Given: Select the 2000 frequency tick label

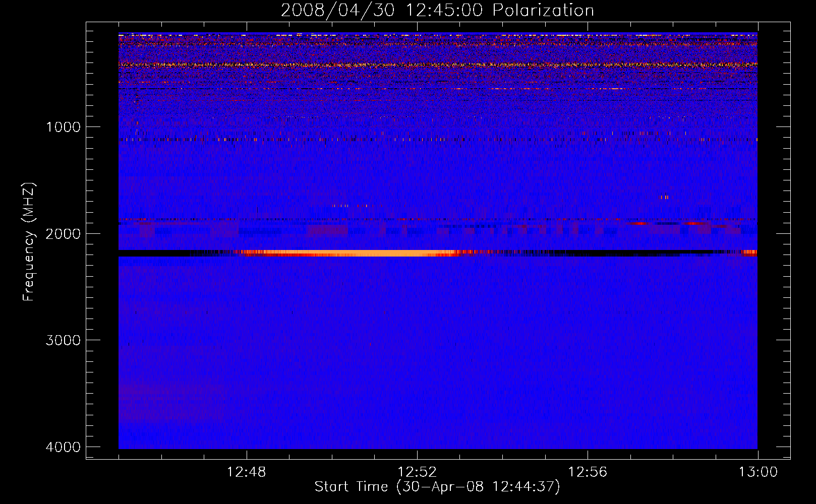Looking at the screenshot, I should [63, 234].
